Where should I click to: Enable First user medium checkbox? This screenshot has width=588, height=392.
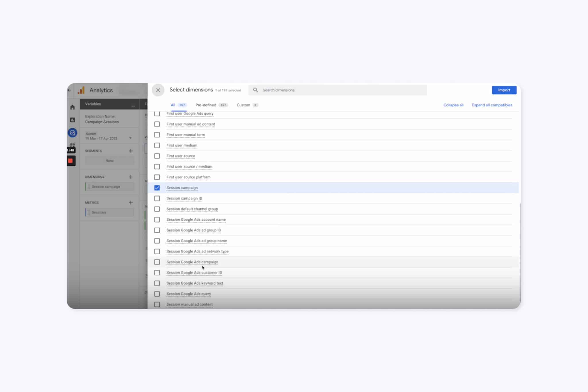point(157,145)
